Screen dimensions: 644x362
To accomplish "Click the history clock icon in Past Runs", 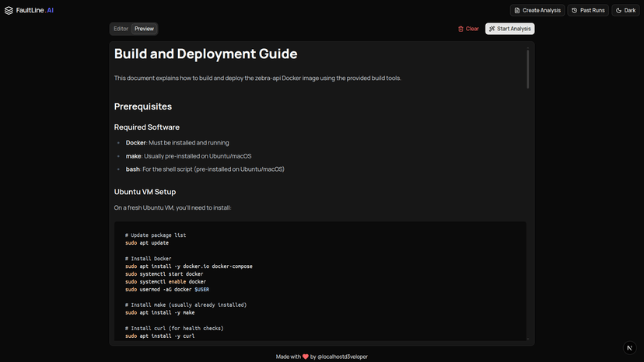I will [575, 10].
